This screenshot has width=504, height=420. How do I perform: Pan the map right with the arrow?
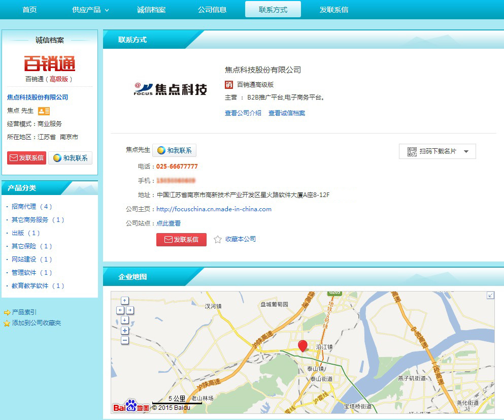(130, 310)
